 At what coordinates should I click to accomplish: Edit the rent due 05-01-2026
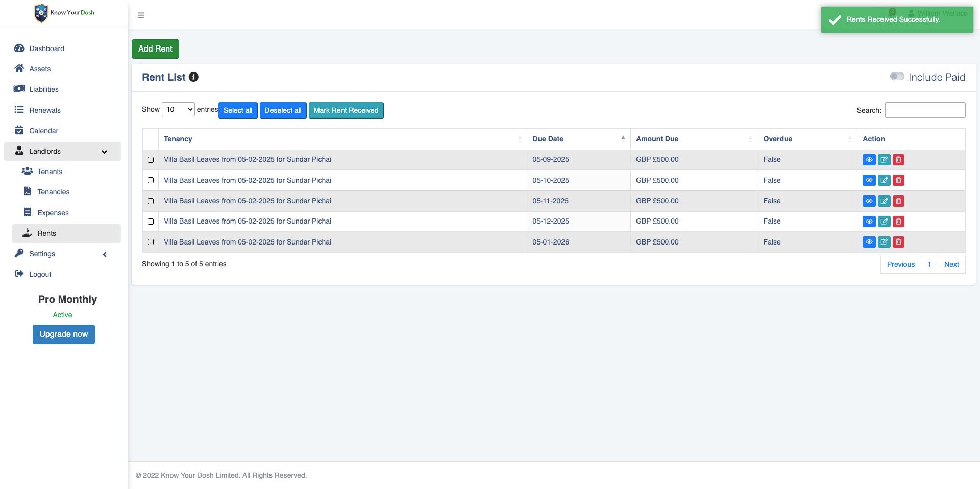click(x=884, y=242)
